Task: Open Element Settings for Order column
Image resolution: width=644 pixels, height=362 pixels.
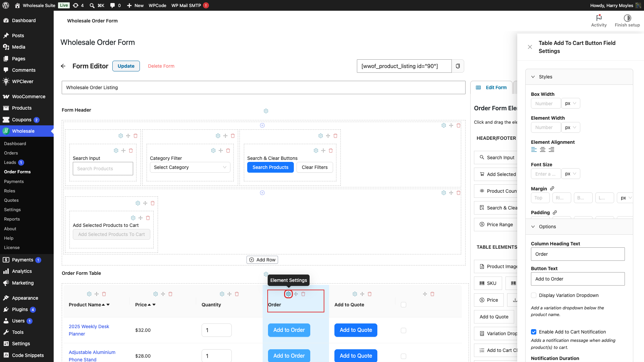Action: [x=288, y=294]
